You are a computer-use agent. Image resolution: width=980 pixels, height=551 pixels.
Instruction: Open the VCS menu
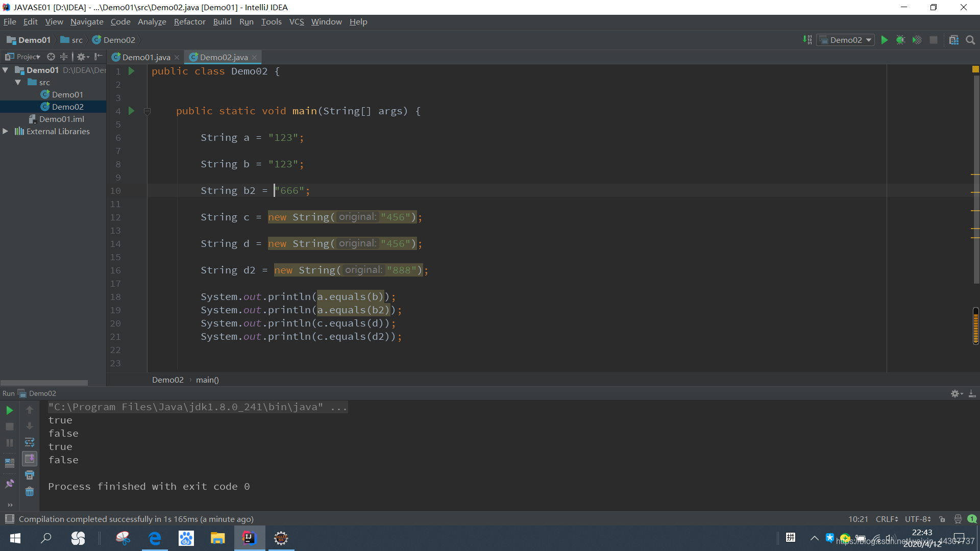297,21
